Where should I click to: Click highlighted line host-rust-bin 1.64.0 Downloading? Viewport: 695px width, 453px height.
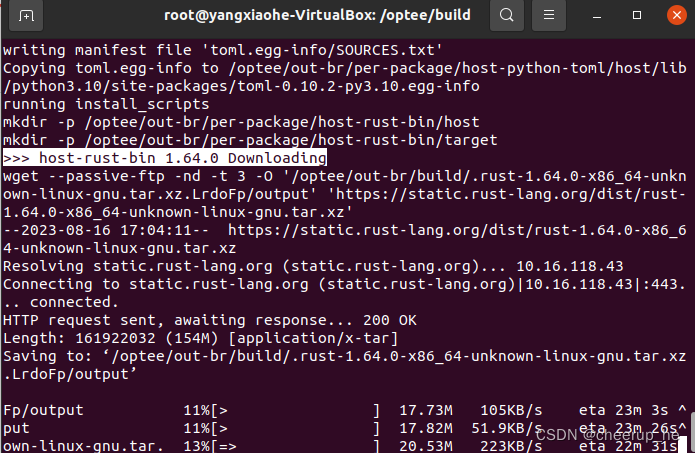[165, 158]
